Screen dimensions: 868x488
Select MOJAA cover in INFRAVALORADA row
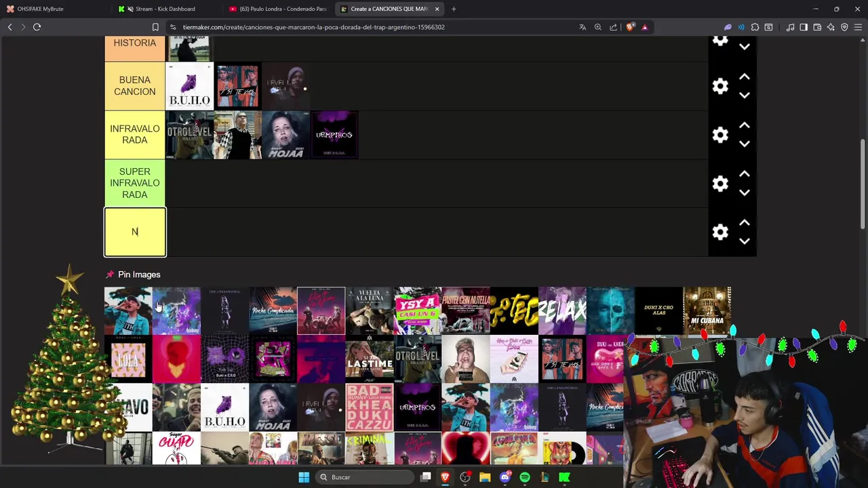285,135
